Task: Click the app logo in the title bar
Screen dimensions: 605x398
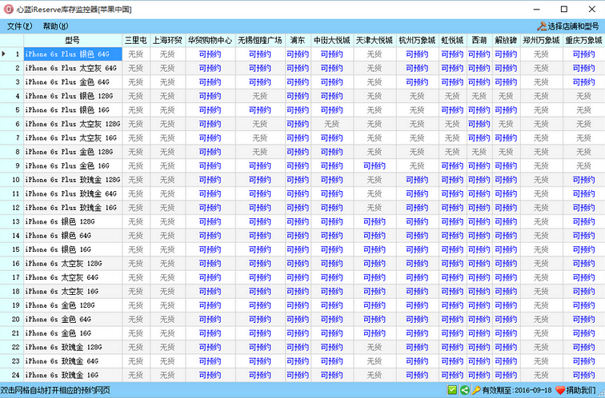Action: click(x=8, y=9)
